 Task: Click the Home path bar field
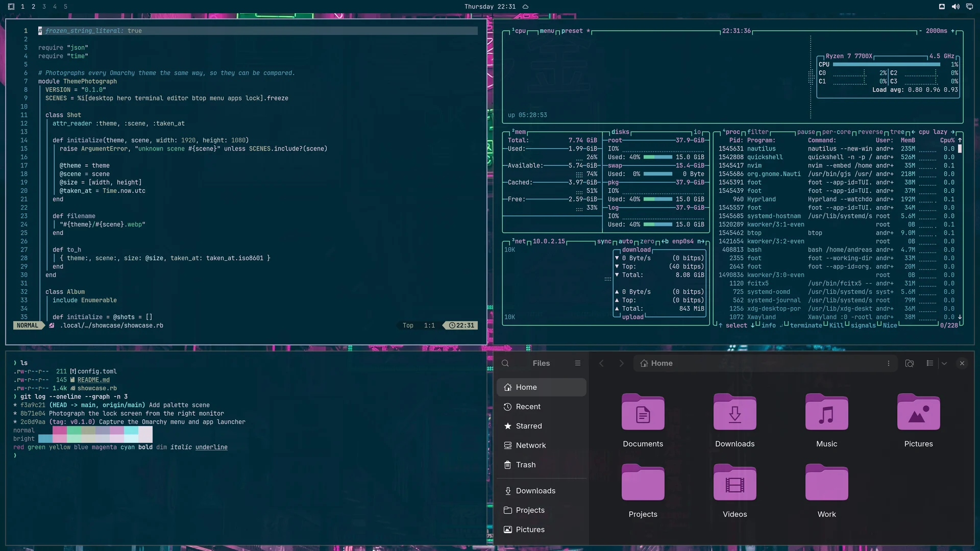click(766, 363)
